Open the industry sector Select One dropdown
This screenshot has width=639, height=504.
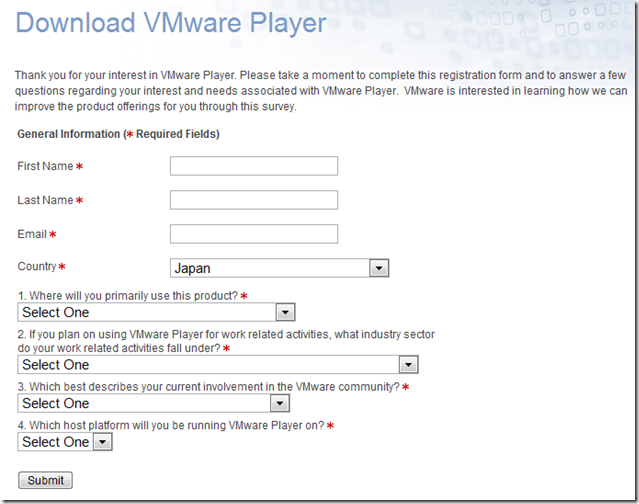218,365
